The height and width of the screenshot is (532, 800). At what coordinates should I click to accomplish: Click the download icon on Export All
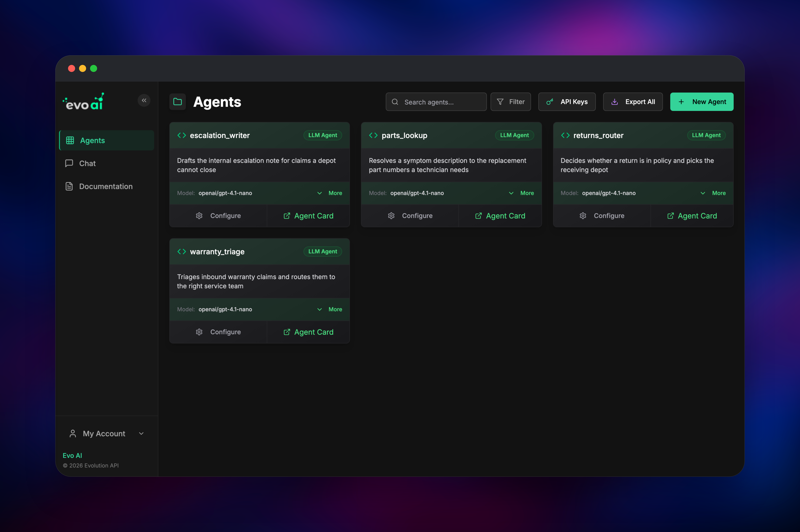click(614, 102)
